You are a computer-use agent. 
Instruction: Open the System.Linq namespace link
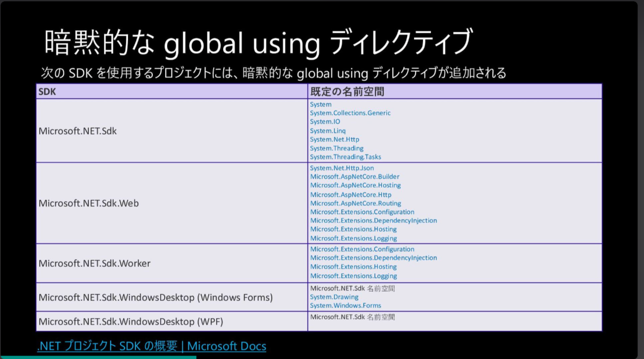328,131
